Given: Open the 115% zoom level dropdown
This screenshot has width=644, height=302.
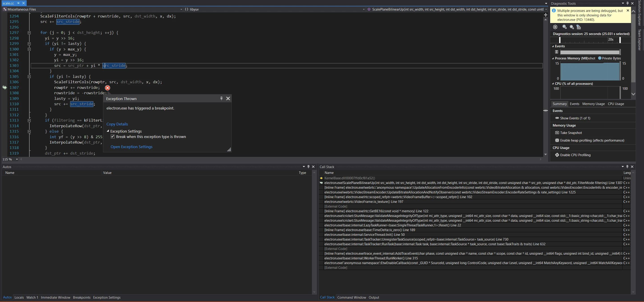Looking at the screenshot, I should click(x=17, y=159).
